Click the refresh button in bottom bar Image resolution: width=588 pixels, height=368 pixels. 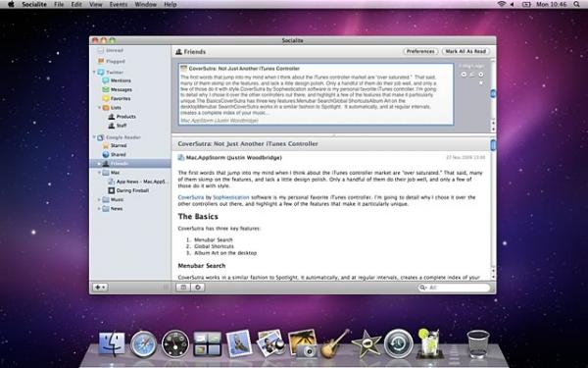(x=198, y=288)
